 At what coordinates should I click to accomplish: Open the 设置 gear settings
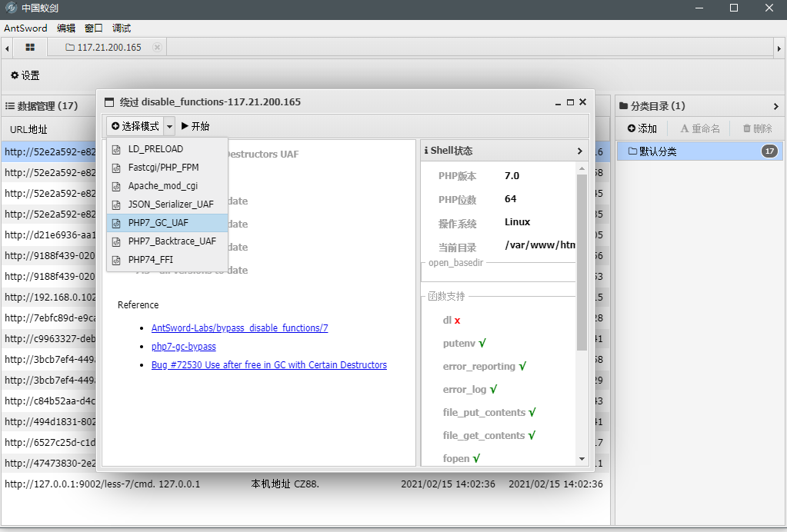[x=25, y=75]
